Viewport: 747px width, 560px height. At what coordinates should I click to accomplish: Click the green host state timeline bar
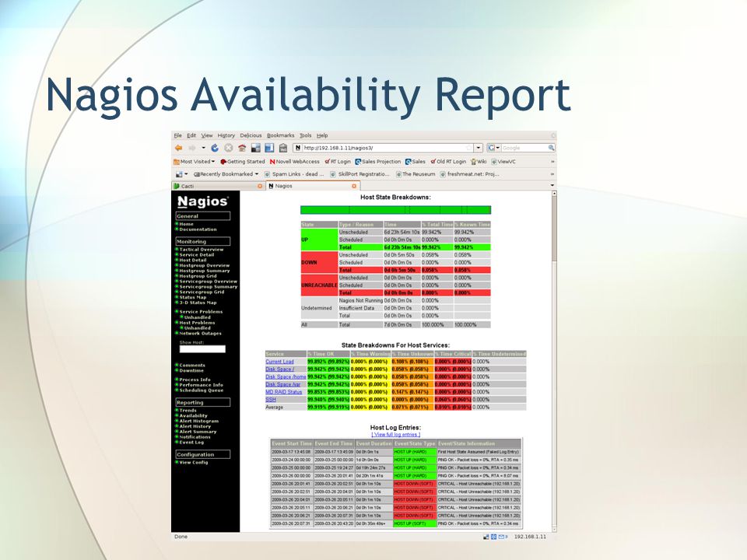coord(395,210)
